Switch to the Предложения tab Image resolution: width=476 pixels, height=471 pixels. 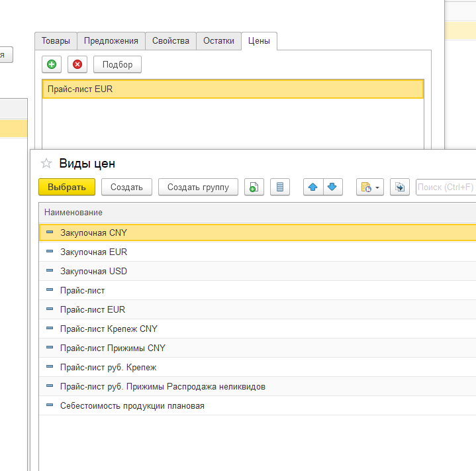pyautogui.click(x=111, y=41)
